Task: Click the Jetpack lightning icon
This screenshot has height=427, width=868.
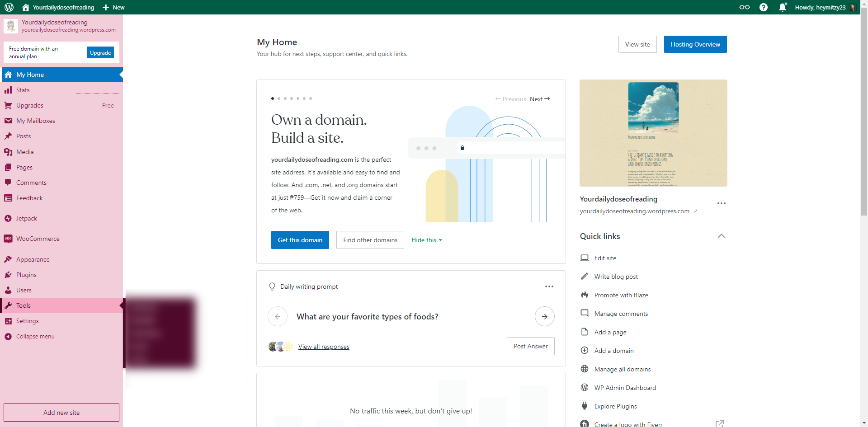Action: 8,218
